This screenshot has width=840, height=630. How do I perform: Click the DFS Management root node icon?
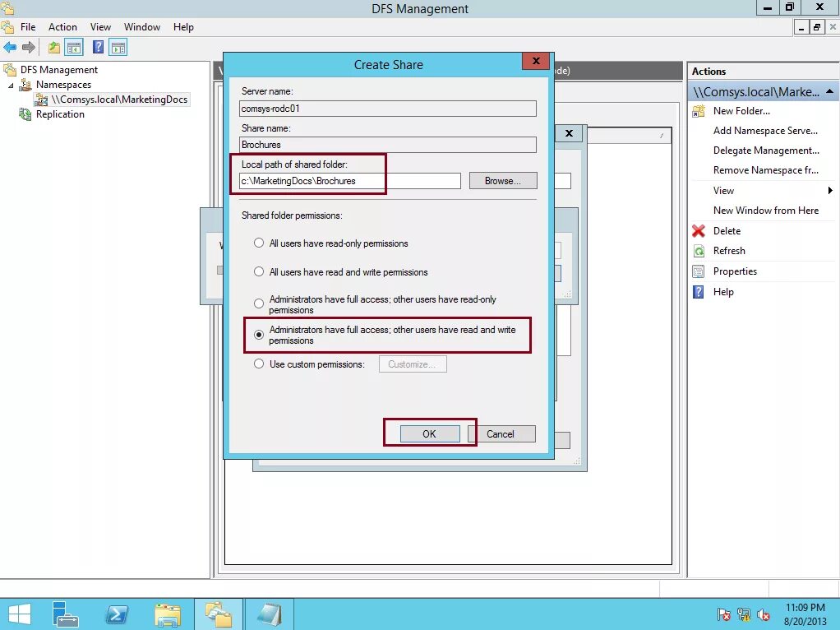point(10,70)
